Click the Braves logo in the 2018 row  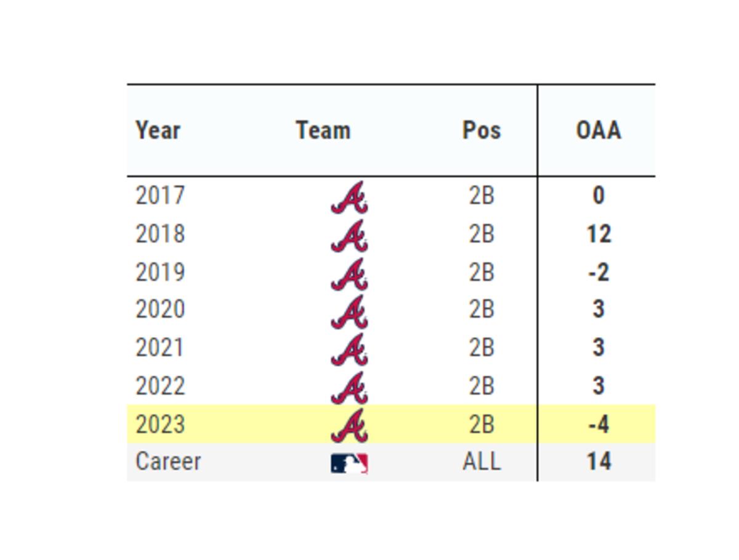(x=349, y=236)
